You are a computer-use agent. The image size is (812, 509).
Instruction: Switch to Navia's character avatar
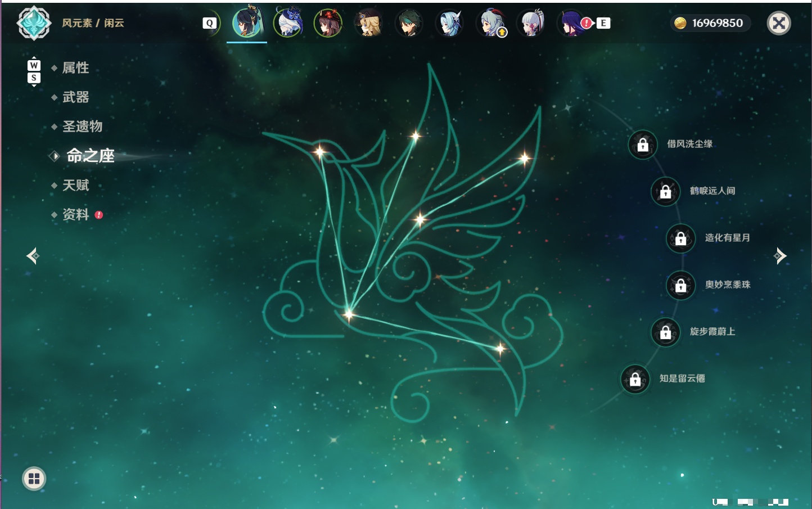tap(369, 23)
